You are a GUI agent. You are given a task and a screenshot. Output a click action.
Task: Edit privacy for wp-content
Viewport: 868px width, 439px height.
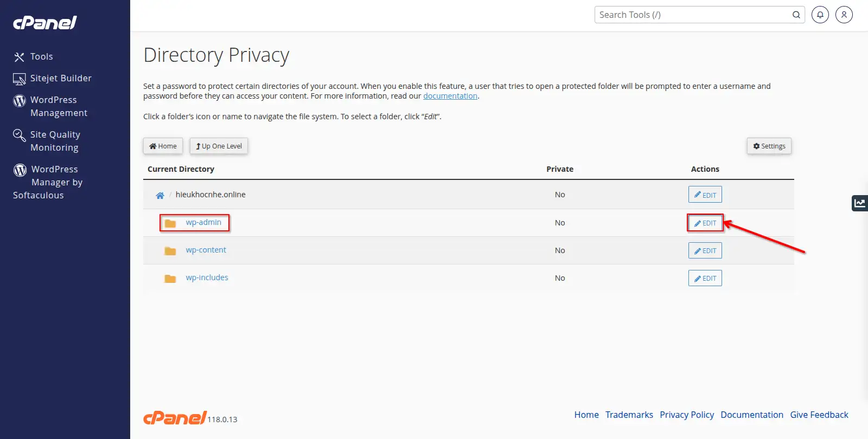(705, 250)
